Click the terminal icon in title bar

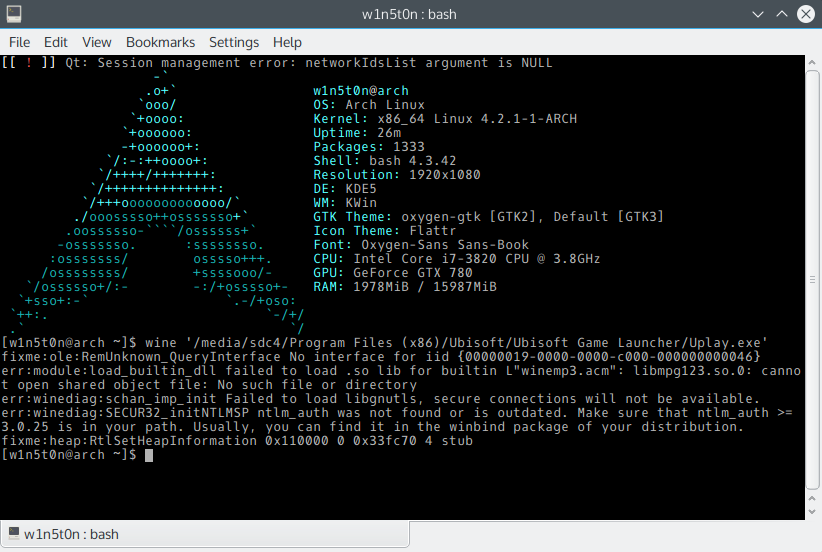tap(14, 14)
